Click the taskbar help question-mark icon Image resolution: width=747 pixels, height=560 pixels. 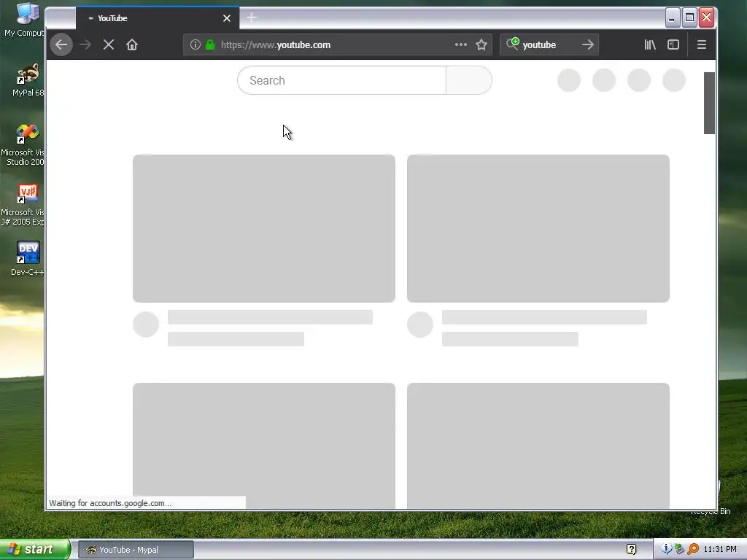(631, 549)
